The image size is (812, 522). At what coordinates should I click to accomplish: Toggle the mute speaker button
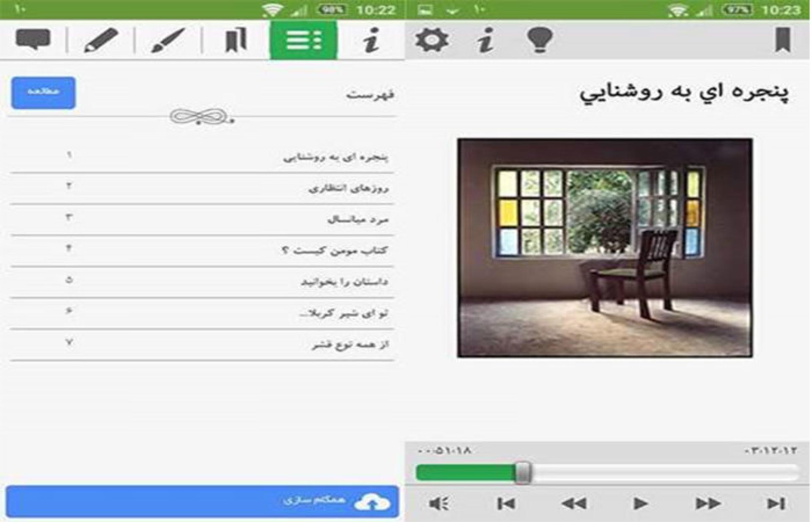pos(439,503)
